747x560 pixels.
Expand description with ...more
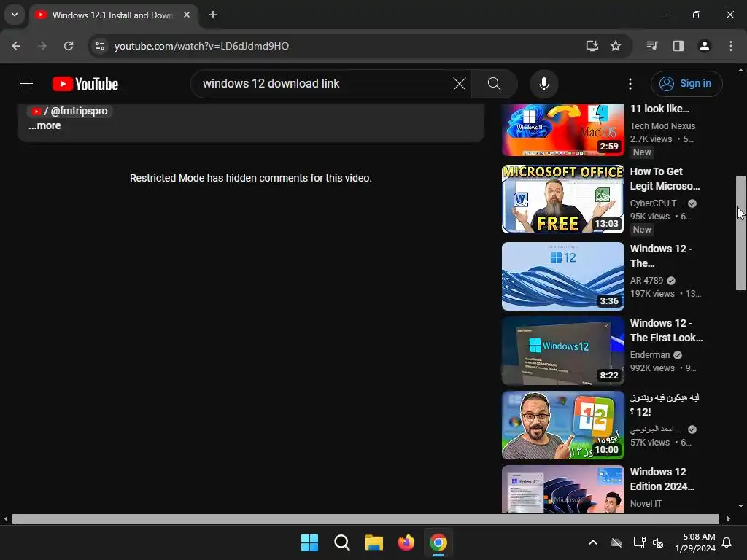coord(44,125)
